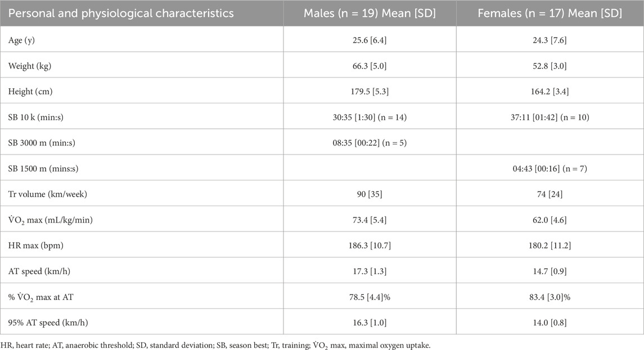Screen dimensions: 644x350
Task: Click the female VO2 max value 62.0 [4.6]
Action: (550, 220)
